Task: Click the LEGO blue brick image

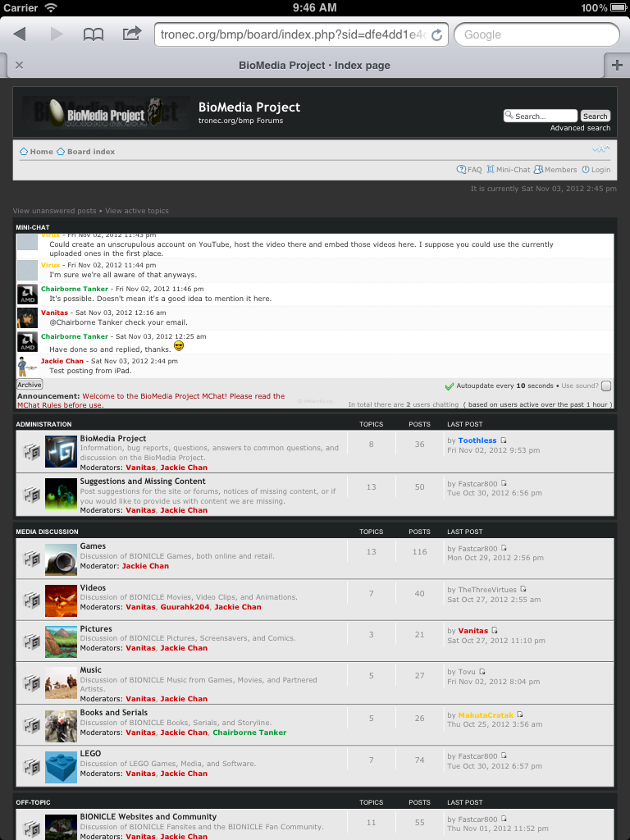Action: tap(61, 767)
